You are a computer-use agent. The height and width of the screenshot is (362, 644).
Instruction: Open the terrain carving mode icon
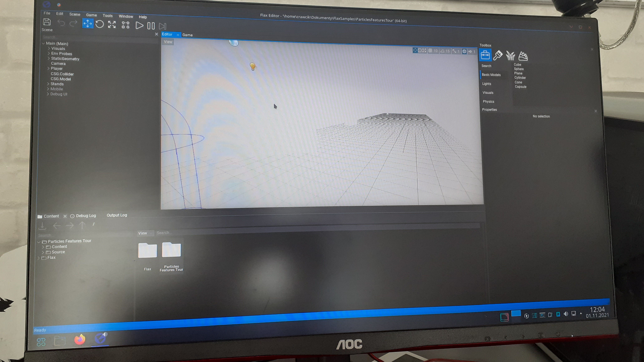pyautogui.click(x=523, y=56)
